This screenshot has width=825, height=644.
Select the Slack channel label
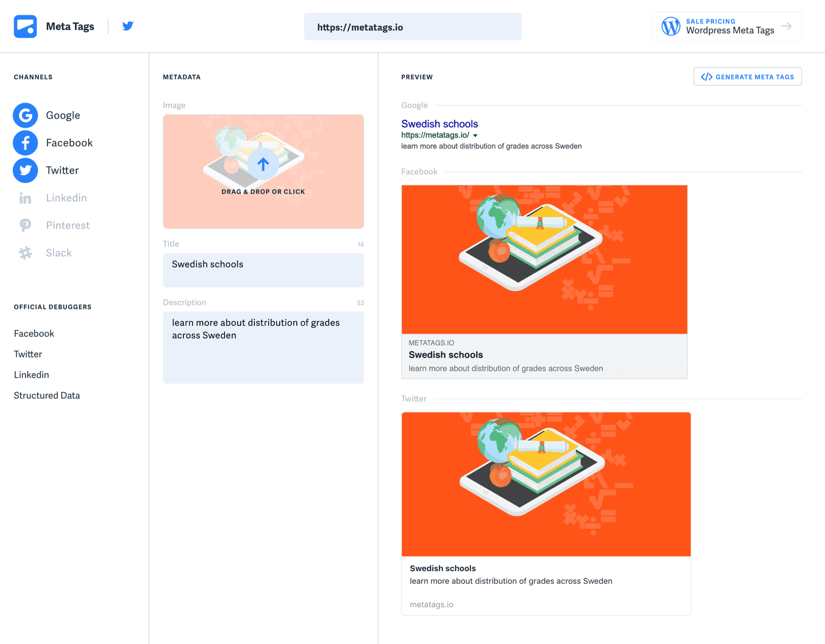pyautogui.click(x=58, y=253)
